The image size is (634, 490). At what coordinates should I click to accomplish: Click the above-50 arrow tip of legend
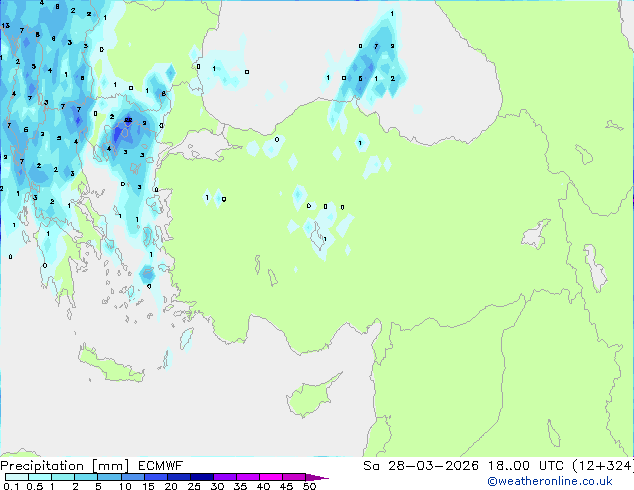[x=317, y=477]
